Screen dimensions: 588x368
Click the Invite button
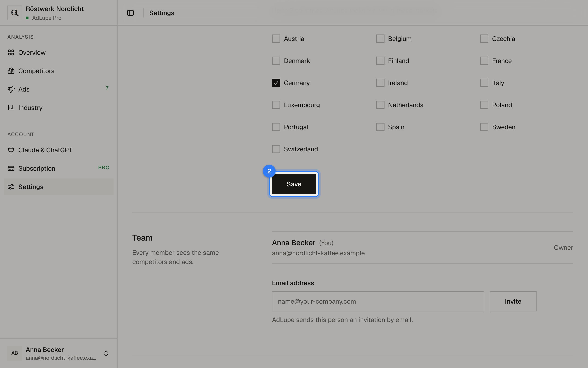(x=513, y=301)
